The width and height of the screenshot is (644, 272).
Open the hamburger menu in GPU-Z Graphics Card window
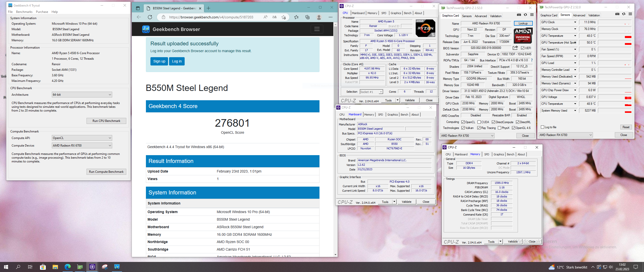532,15
